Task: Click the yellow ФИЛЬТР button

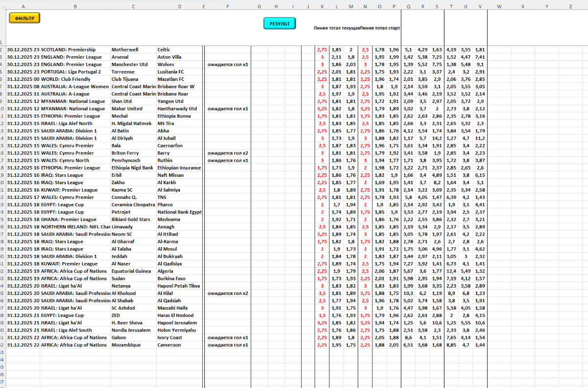Action: [x=24, y=18]
